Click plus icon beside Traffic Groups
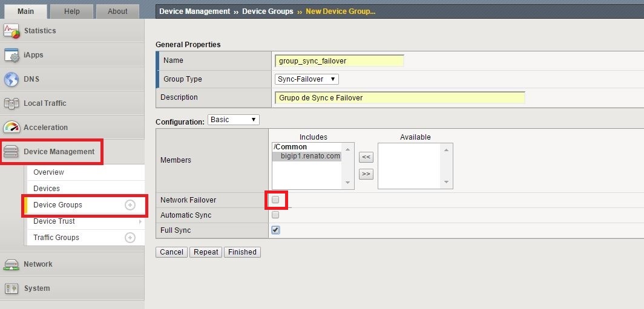Image resolution: width=644 pixels, height=309 pixels. pyautogui.click(x=130, y=238)
